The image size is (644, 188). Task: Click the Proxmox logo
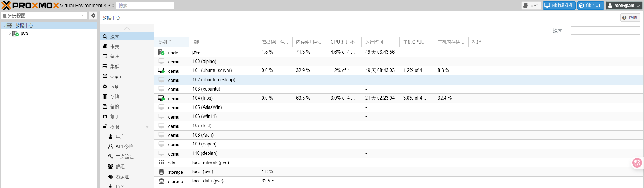(x=30, y=6)
